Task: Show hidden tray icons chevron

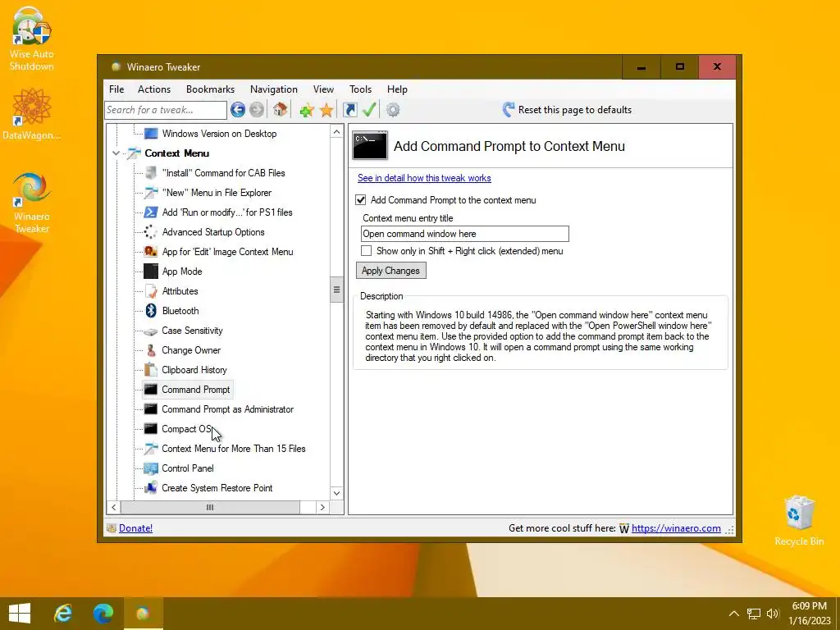Action: point(734,614)
